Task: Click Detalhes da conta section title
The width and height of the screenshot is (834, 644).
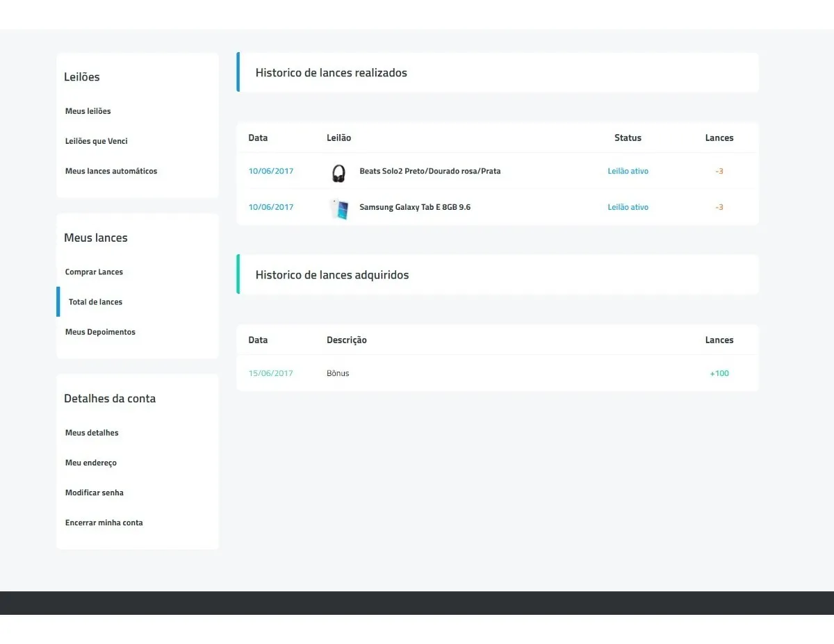Action: coord(110,399)
